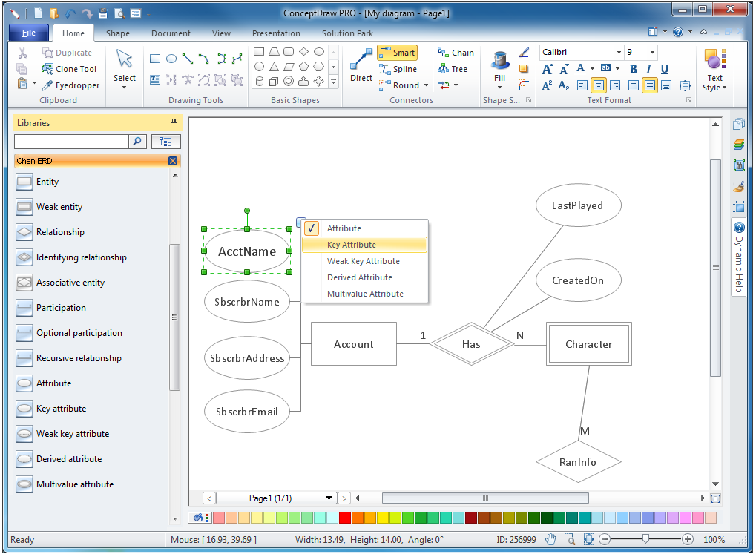Choose Derived Attribute menu entry
Screen dimensions: 756x557
pos(364,277)
